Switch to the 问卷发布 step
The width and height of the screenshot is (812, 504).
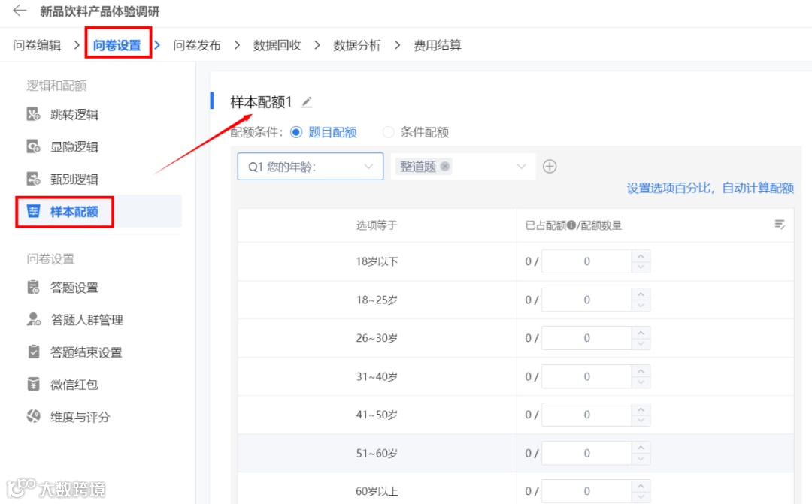pyautogui.click(x=197, y=46)
